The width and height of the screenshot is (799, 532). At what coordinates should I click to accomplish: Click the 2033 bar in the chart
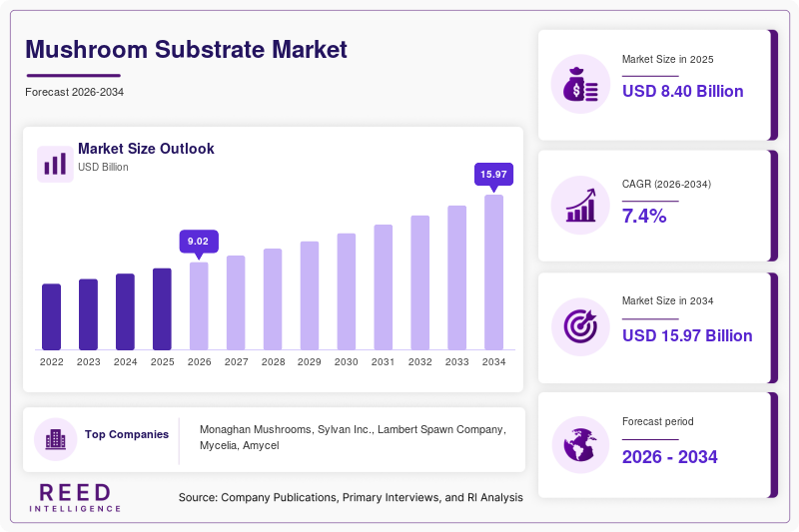(457, 277)
